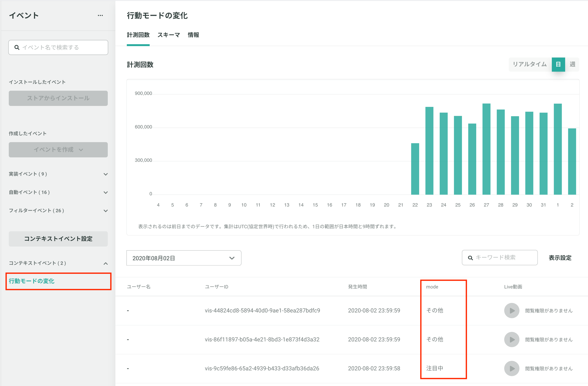Click the chart bar for day 23
The image size is (588, 386).
click(x=429, y=151)
